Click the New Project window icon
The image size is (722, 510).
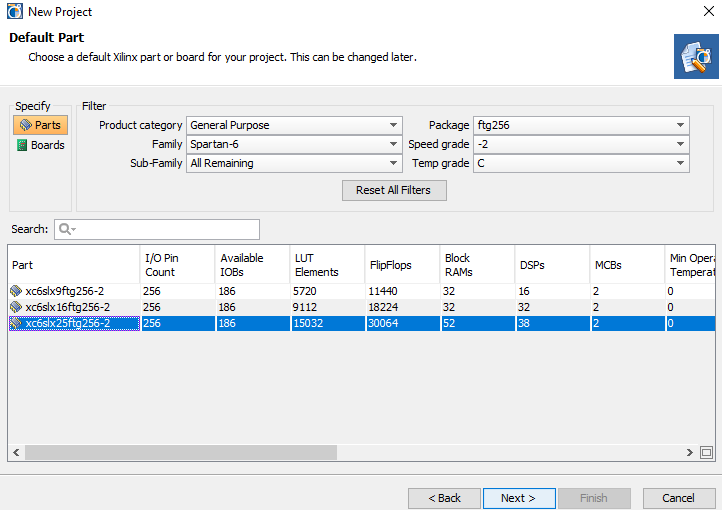click(15, 12)
